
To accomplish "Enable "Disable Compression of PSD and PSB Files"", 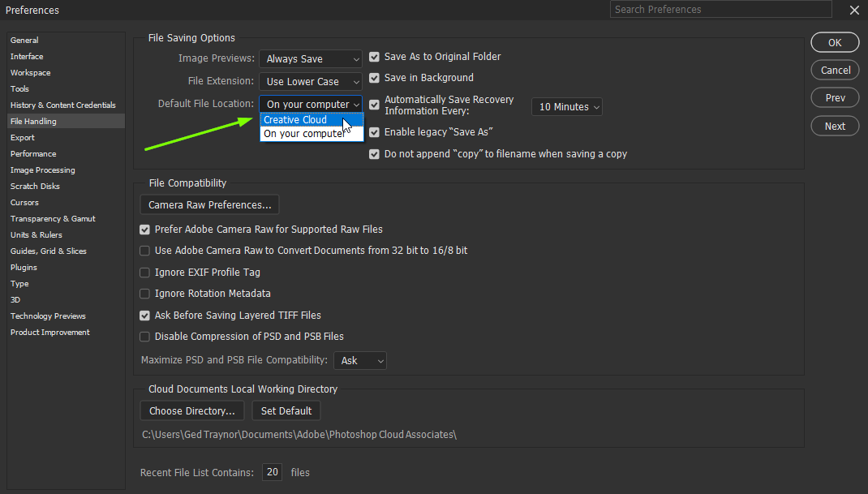I will (144, 336).
